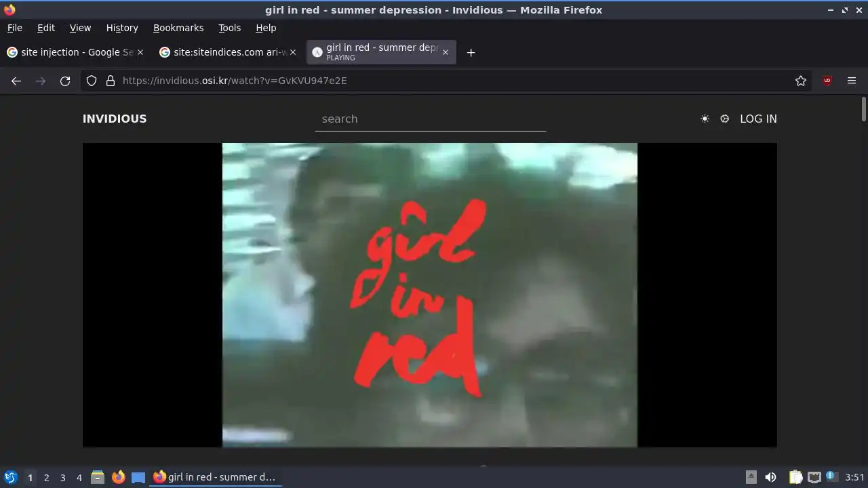The image size is (868, 488).
Task: Open a new tab with plus button
Action: click(x=471, y=52)
